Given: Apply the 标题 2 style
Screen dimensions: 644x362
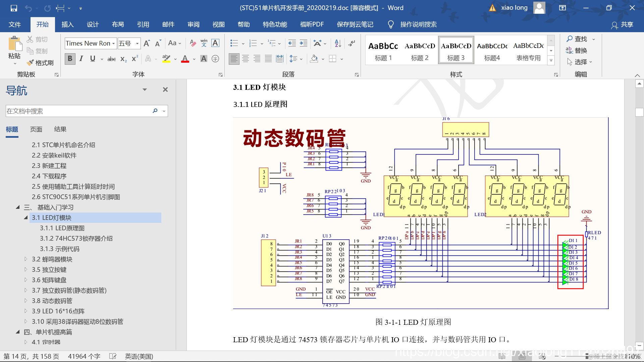Looking at the screenshot, I should (x=420, y=50).
